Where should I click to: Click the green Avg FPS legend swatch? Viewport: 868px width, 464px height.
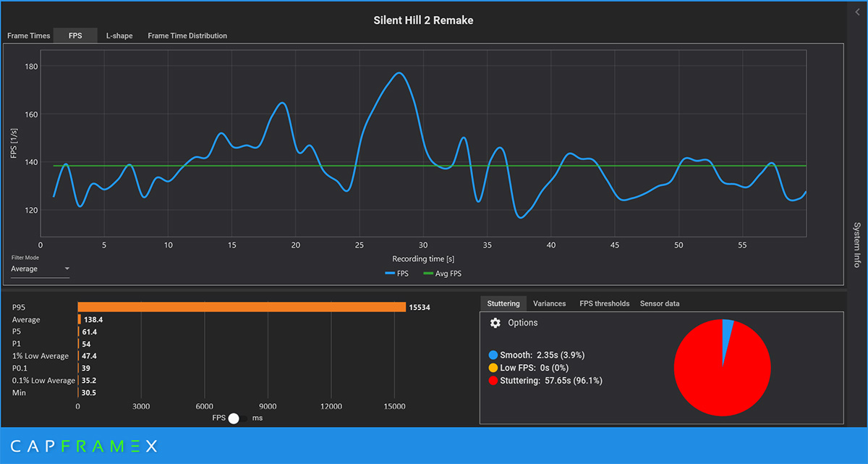tap(429, 274)
